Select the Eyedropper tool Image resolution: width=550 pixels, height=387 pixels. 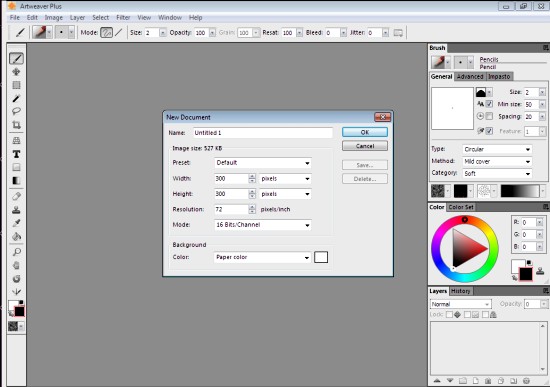click(16, 223)
